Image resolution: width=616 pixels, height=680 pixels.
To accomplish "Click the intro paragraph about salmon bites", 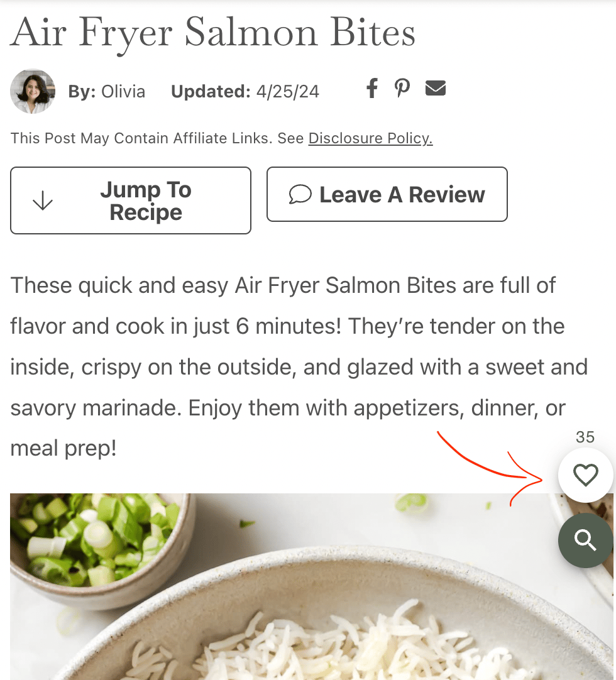I will click(x=299, y=367).
